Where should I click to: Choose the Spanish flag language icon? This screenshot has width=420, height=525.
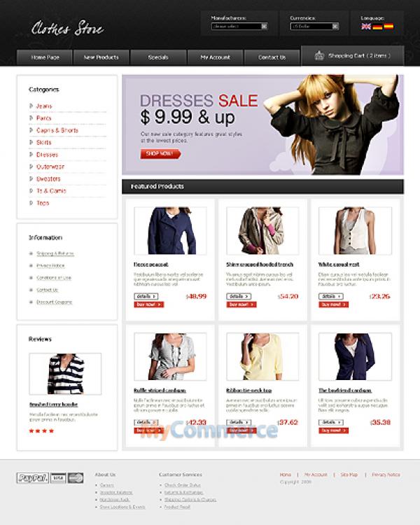click(388, 27)
